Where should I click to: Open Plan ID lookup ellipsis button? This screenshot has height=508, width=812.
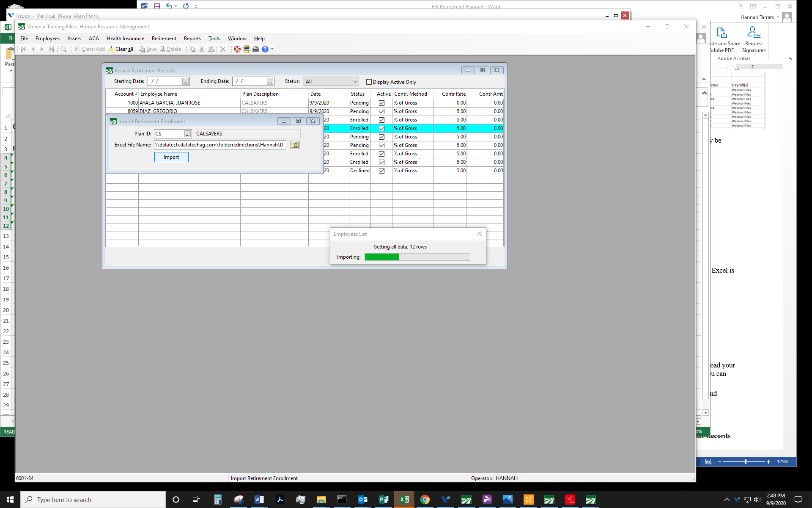click(187, 134)
